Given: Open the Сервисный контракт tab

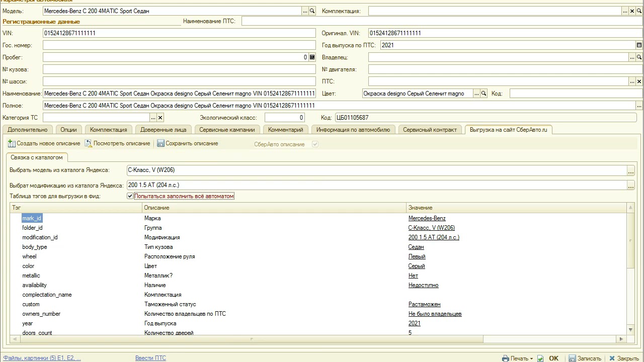Looking at the screenshot, I should pyautogui.click(x=430, y=130).
